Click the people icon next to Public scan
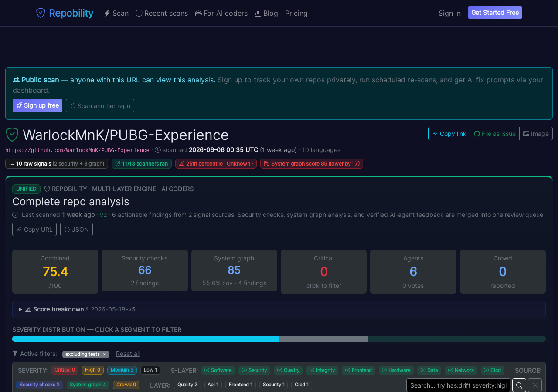 click(16, 80)
